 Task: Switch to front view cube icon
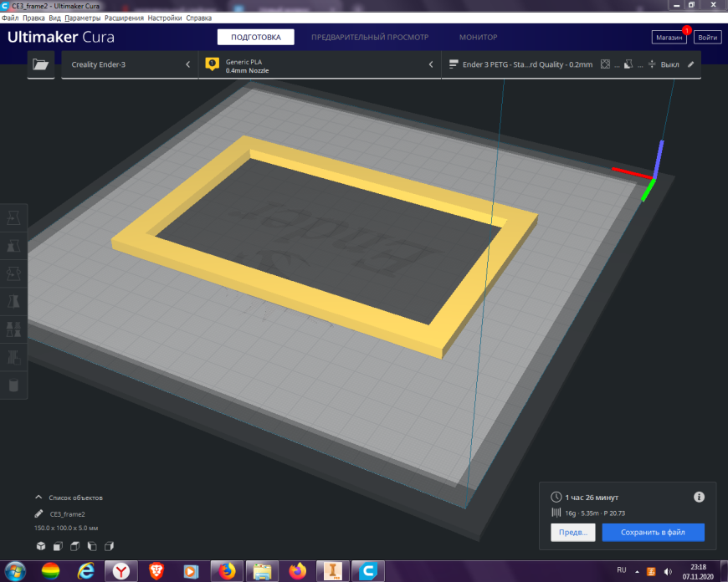[58, 546]
